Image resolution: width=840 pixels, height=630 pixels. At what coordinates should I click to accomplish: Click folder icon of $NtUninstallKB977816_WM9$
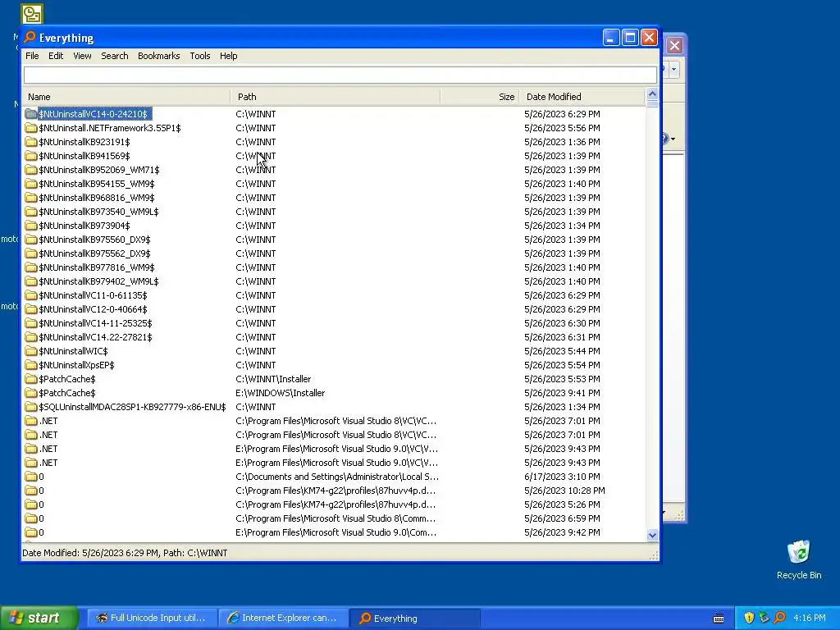click(x=31, y=267)
